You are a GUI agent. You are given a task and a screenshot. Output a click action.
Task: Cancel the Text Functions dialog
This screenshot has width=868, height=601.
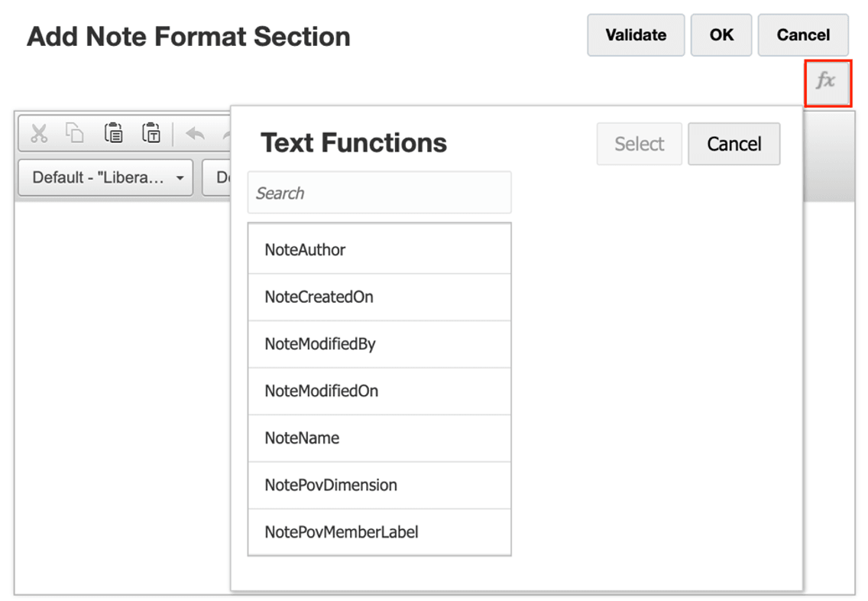[734, 144]
